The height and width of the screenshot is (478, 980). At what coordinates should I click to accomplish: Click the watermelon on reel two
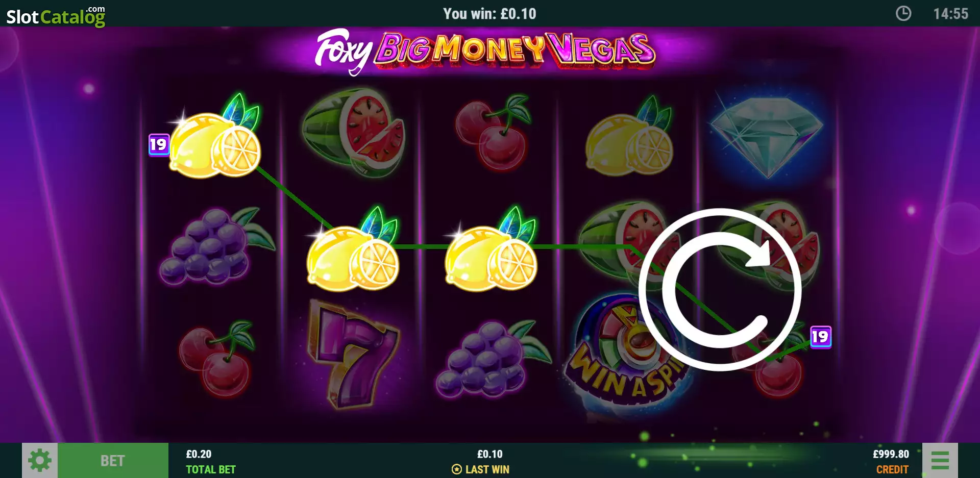[x=353, y=133]
